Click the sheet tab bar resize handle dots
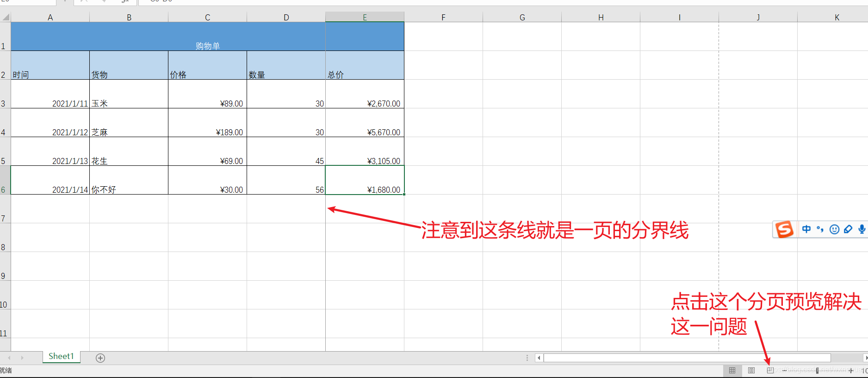The width and height of the screenshot is (868, 378). pos(527,358)
